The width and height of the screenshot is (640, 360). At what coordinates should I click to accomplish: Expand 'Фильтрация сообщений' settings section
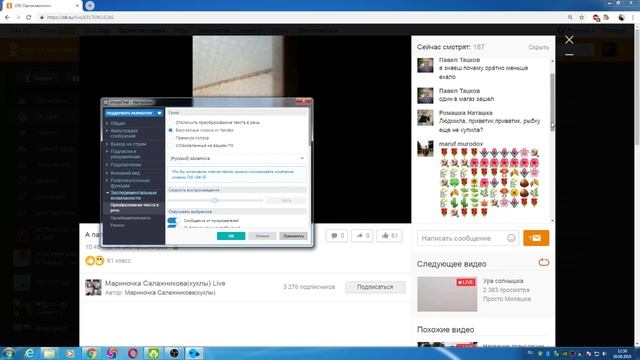[124, 133]
